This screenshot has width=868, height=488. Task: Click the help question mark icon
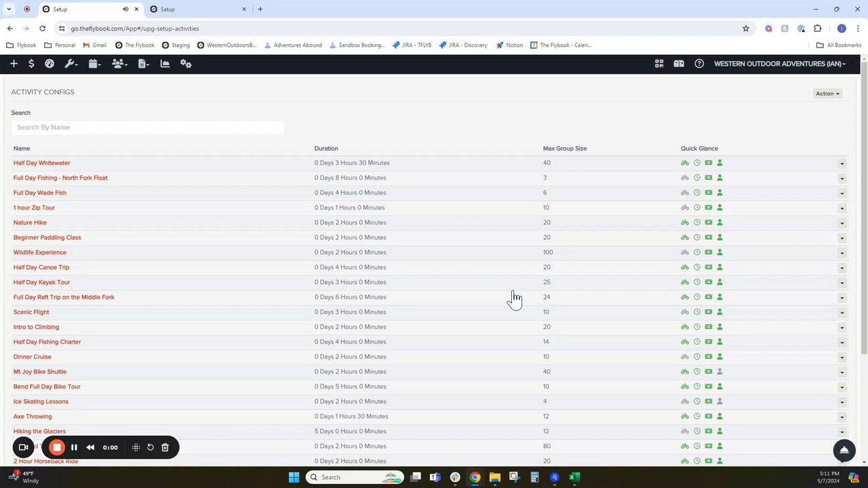(699, 64)
